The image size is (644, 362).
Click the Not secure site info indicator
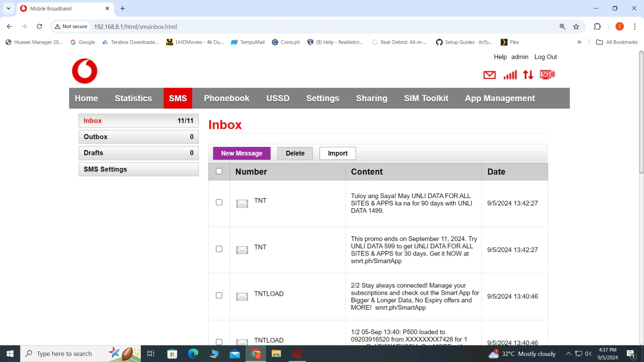(71, 27)
